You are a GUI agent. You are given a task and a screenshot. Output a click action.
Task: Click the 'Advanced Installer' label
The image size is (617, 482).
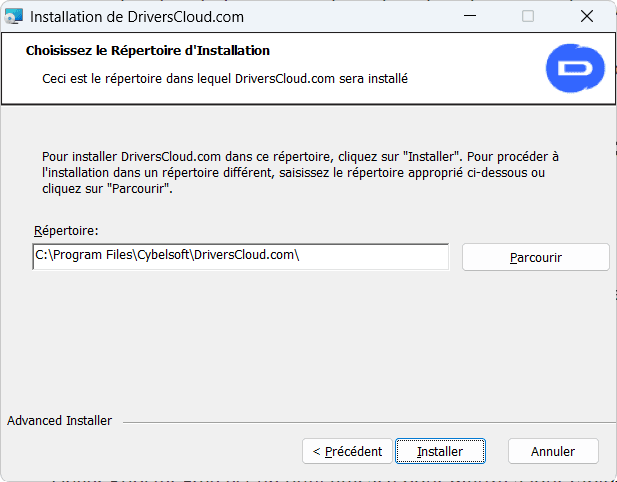(59, 421)
